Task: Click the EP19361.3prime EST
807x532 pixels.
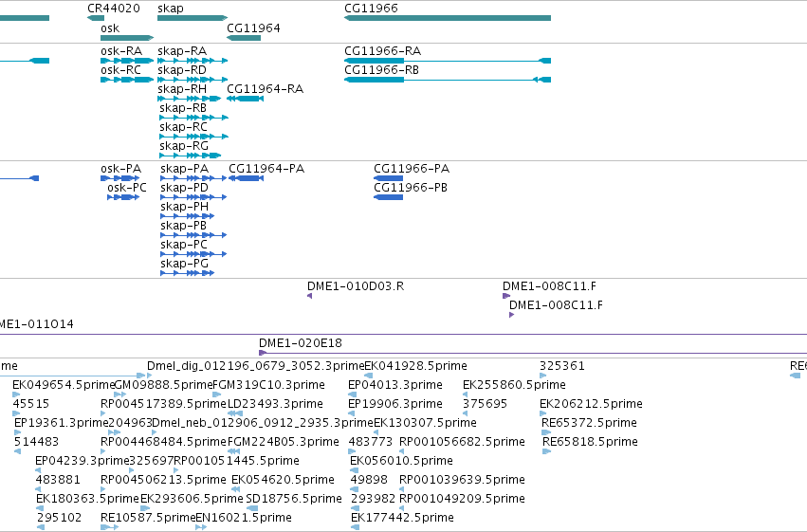Action: pyautogui.click(x=18, y=432)
